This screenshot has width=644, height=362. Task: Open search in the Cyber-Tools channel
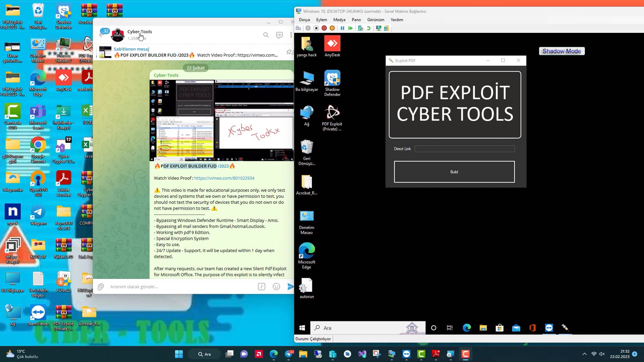pyautogui.click(x=266, y=35)
